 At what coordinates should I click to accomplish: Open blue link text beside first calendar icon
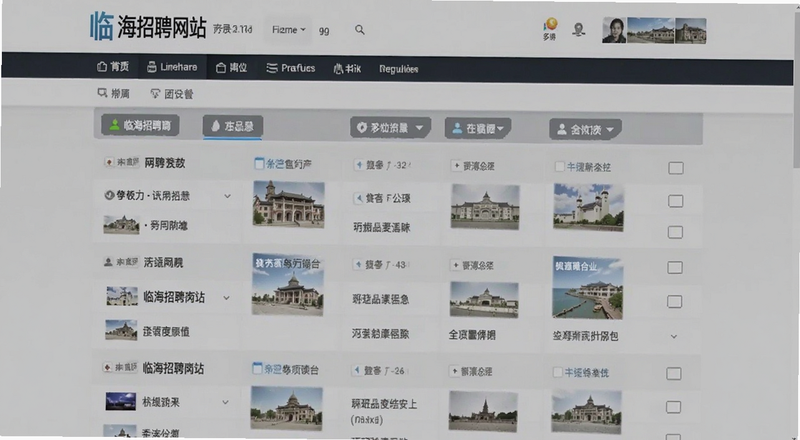pyautogui.click(x=274, y=164)
